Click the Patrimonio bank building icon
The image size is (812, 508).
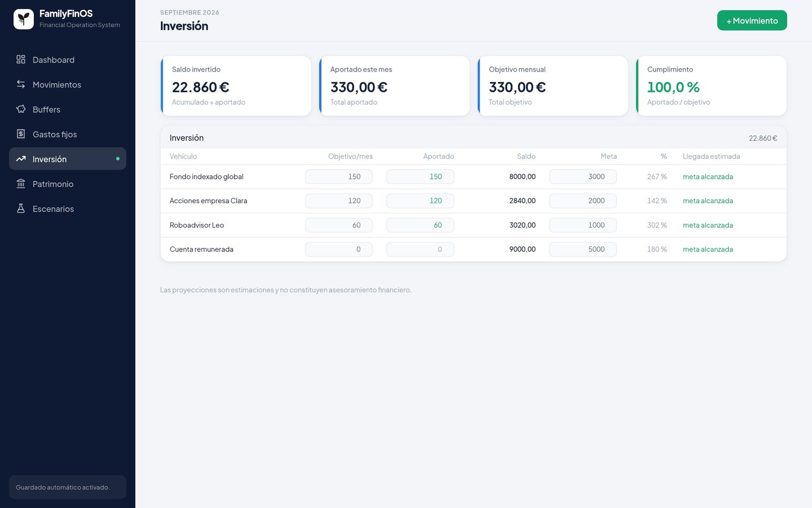(x=21, y=184)
